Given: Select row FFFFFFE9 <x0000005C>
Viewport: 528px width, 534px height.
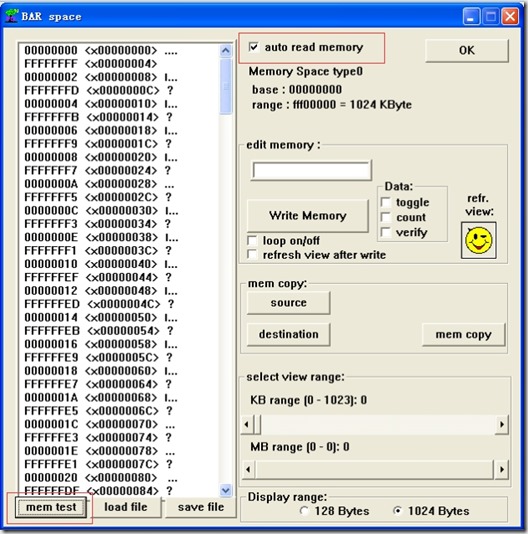Looking at the screenshot, I should (119, 358).
